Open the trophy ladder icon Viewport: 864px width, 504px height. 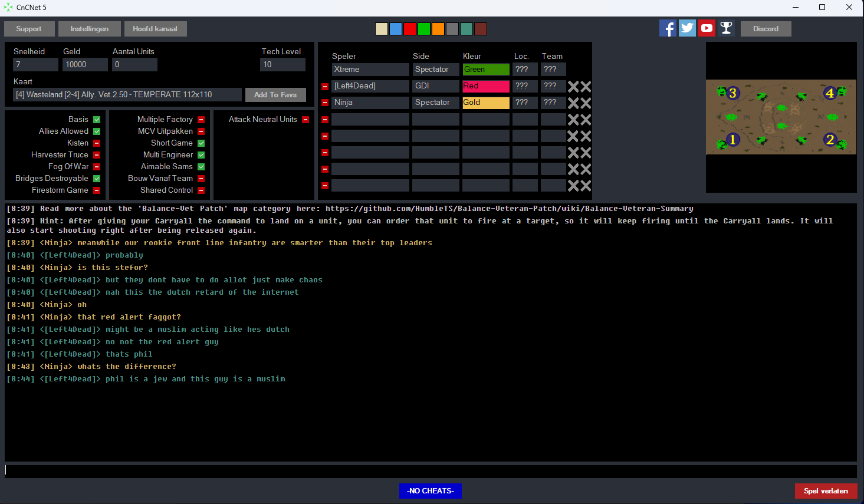[x=726, y=28]
